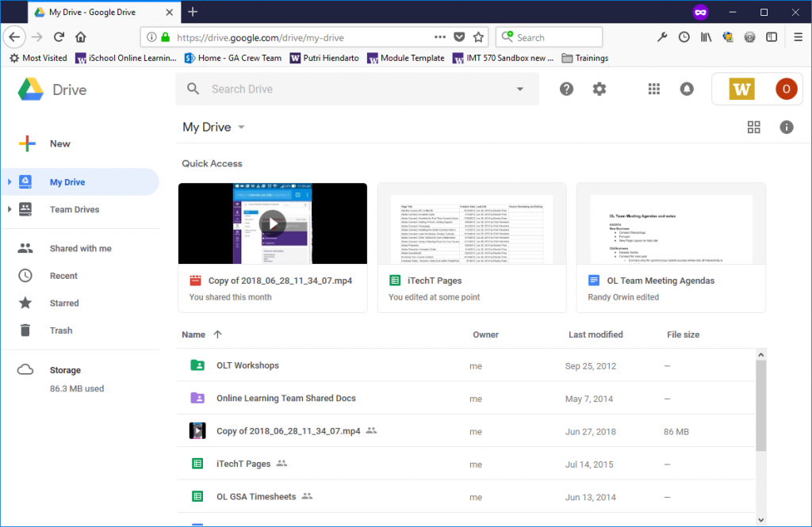This screenshot has height=527, width=812.
Task: Open Drive notifications bell icon
Action: pyautogui.click(x=687, y=89)
